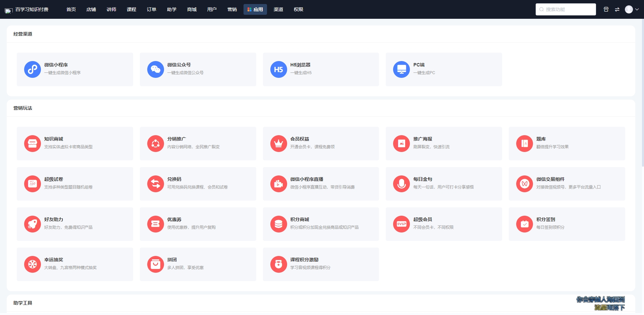Open the 营销 navigation menu
This screenshot has width=644, height=315.
coord(232,9)
